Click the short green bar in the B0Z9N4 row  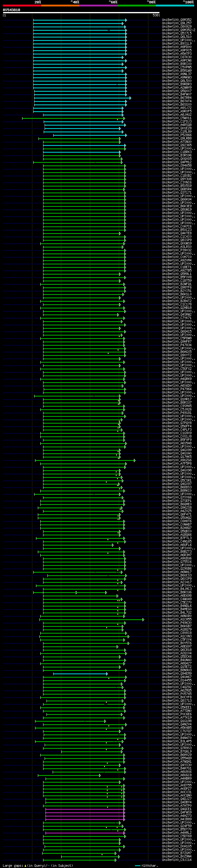click(90, 857)
